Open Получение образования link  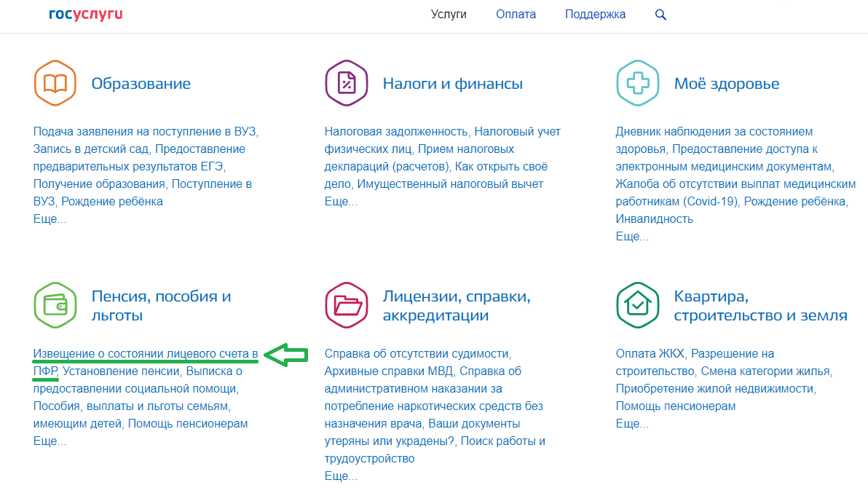tap(99, 184)
